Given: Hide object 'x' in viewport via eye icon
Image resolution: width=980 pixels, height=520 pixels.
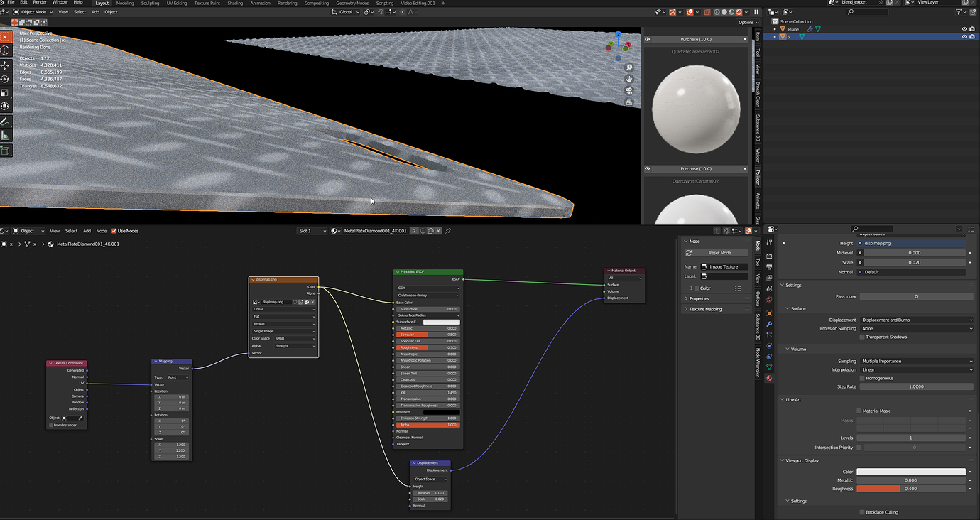Looking at the screenshot, I should pos(964,37).
